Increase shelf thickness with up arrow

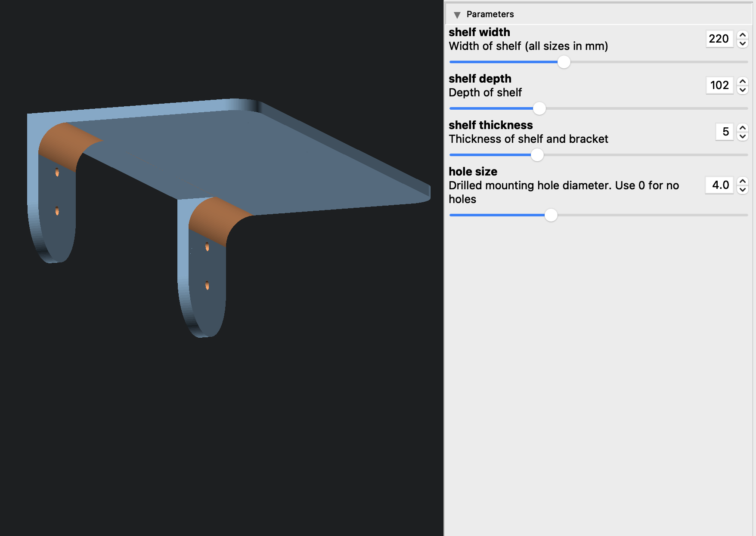coord(743,128)
